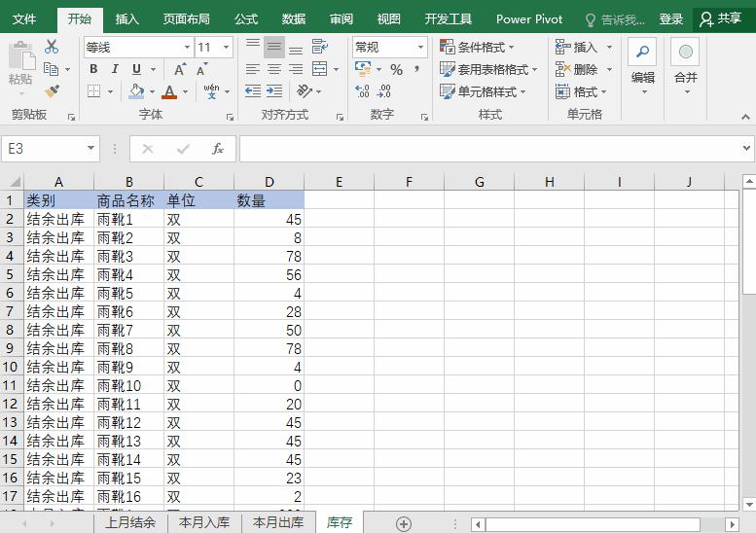Open Conditional Formatting (条件格式)
This screenshot has height=533, width=756.
coord(477,48)
